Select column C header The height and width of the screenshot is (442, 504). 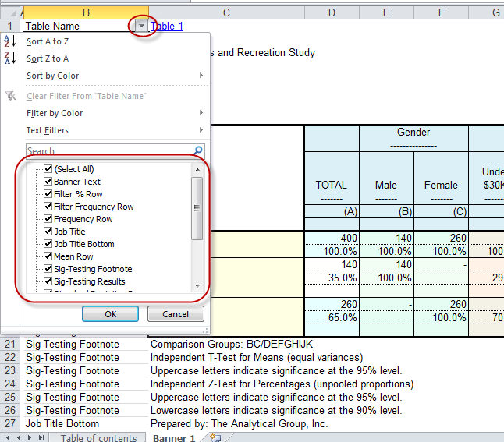tap(226, 12)
